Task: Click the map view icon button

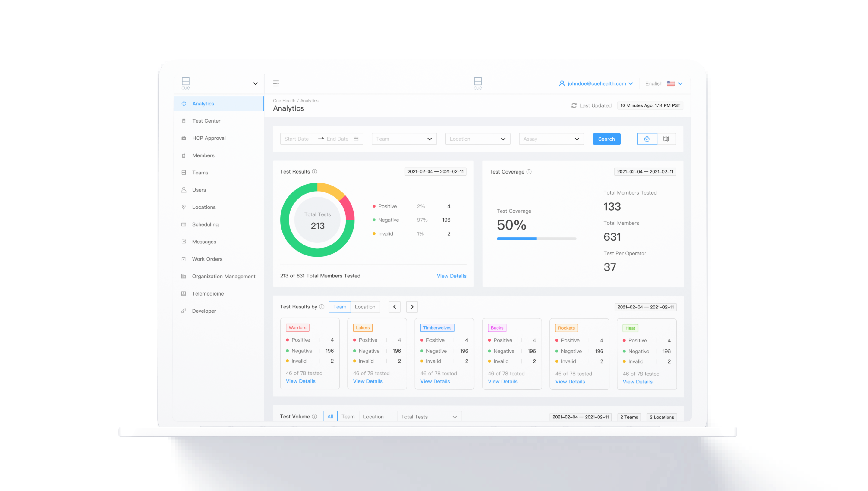Action: (x=666, y=139)
